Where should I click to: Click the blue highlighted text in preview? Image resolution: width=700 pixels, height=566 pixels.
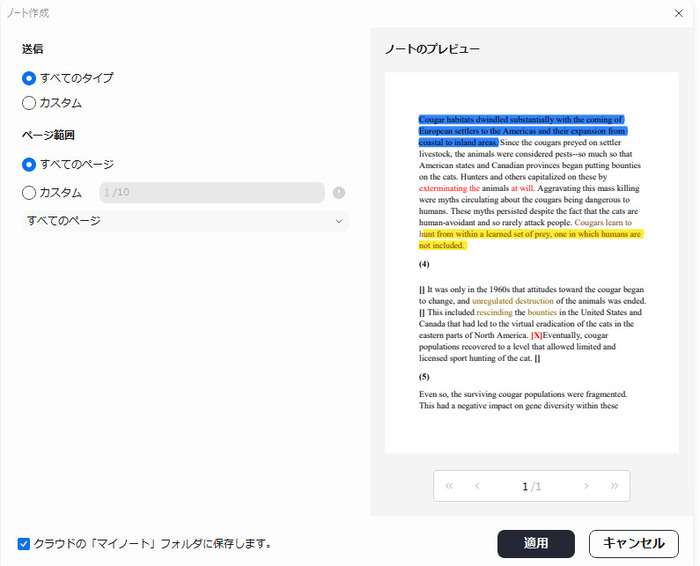(520, 131)
